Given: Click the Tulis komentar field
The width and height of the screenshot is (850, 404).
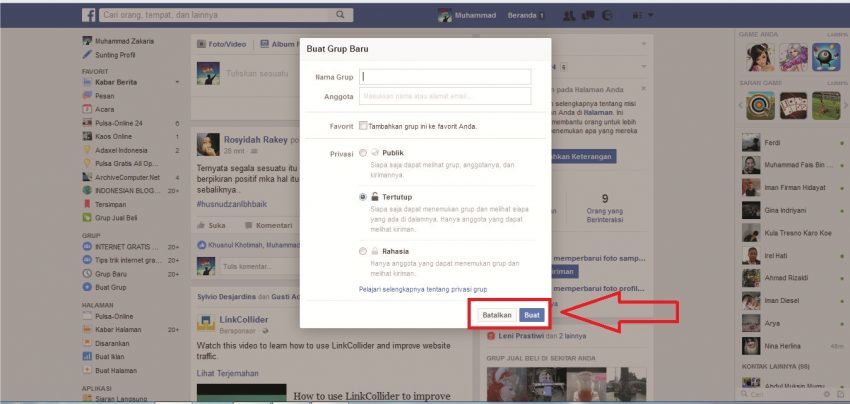Looking at the screenshot, I should [259, 266].
